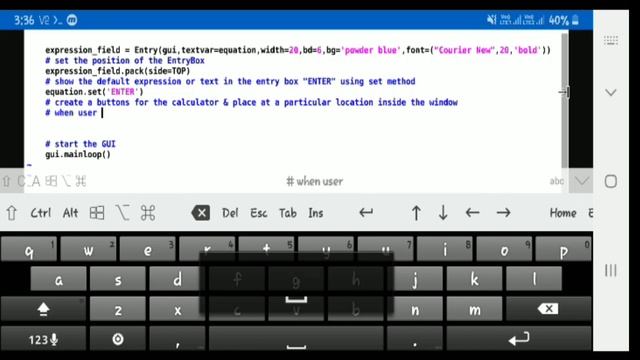The width and height of the screenshot is (640, 360).
Task: Tap the '# start the GUI' comment
Action: pyautogui.click(x=80, y=144)
